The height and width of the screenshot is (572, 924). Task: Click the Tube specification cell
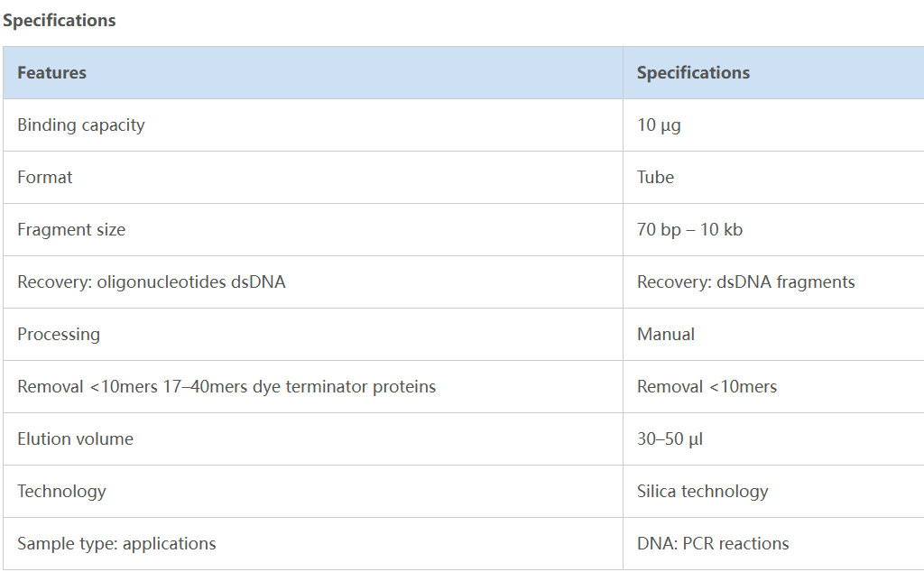(656, 178)
